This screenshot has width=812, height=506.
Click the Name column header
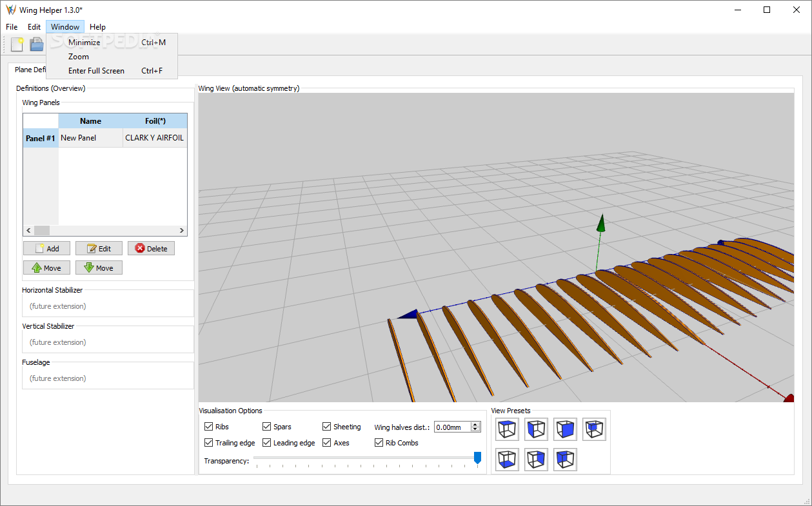(x=90, y=121)
